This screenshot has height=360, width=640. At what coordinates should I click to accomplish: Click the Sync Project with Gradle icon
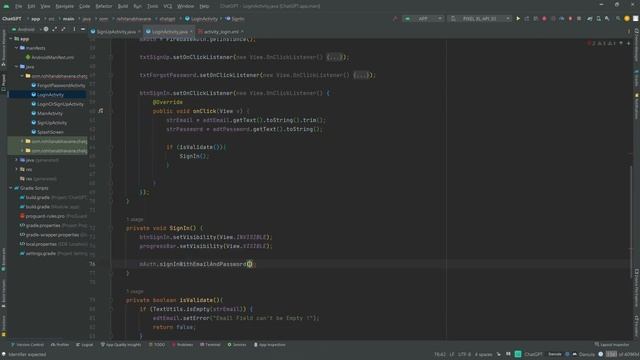point(590,19)
